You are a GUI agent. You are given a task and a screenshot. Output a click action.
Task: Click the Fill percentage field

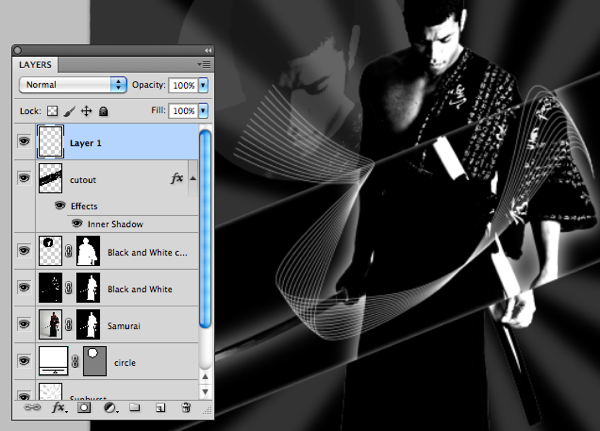click(184, 111)
